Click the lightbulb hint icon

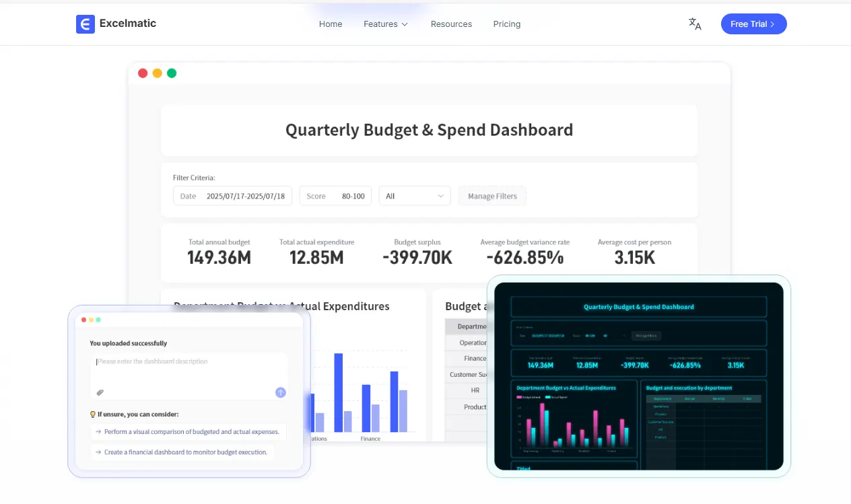coord(93,415)
